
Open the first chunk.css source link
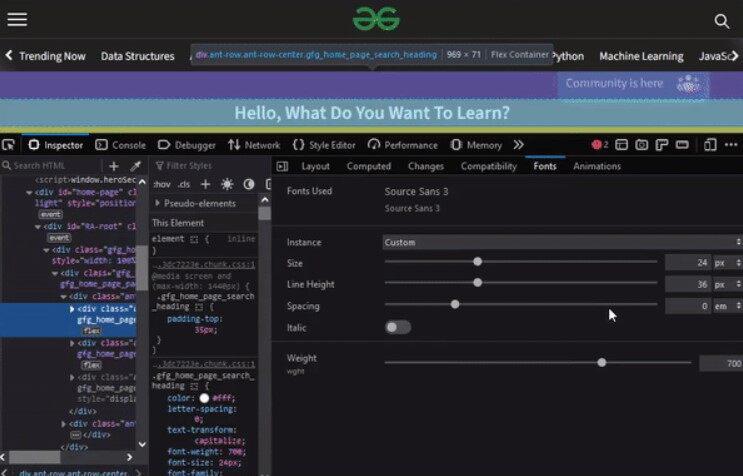[204, 264]
